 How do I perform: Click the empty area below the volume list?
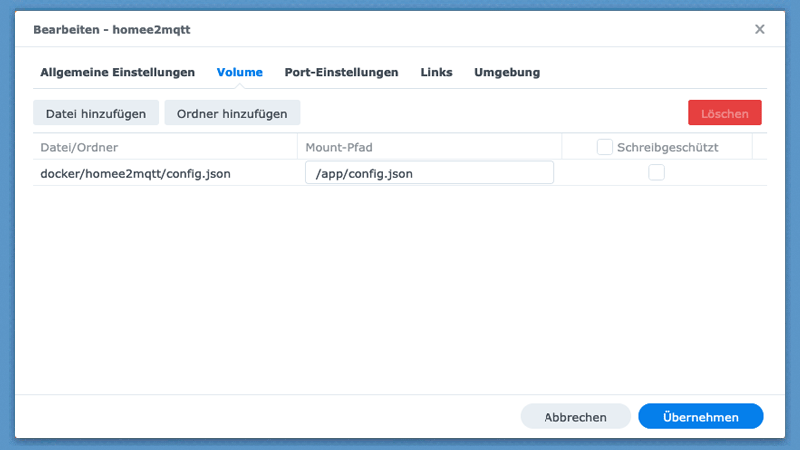coord(400,290)
